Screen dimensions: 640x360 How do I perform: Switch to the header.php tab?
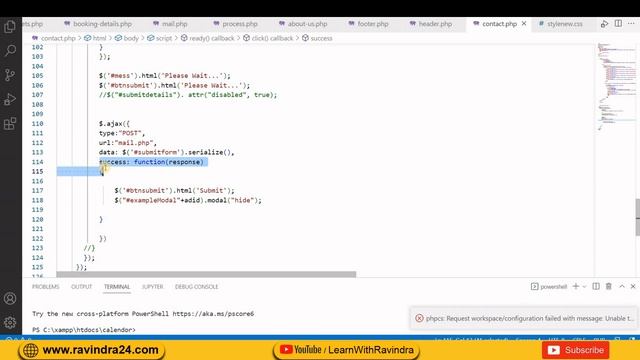431,24
